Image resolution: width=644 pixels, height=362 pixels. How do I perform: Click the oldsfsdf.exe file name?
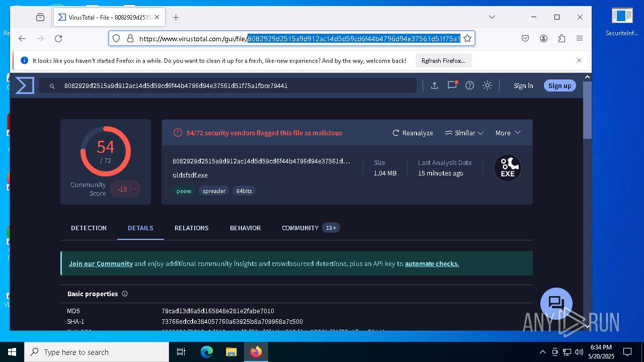pyautogui.click(x=190, y=175)
